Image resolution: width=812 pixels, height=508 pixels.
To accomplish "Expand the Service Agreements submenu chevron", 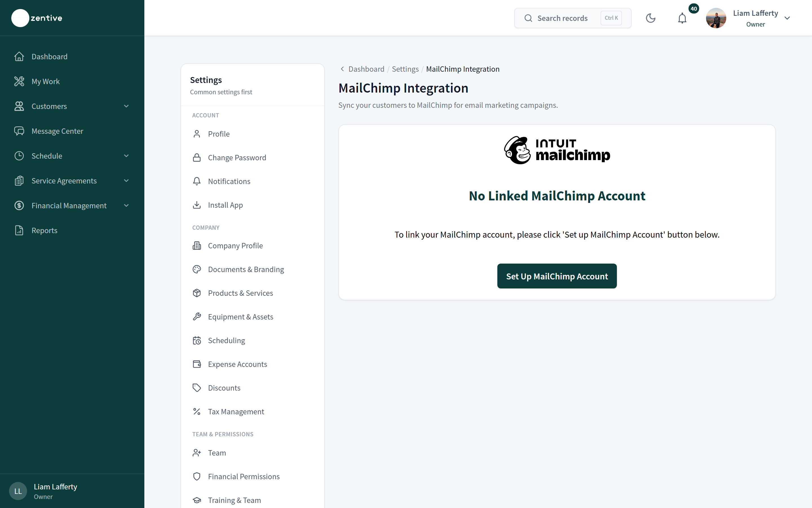I will point(127,181).
